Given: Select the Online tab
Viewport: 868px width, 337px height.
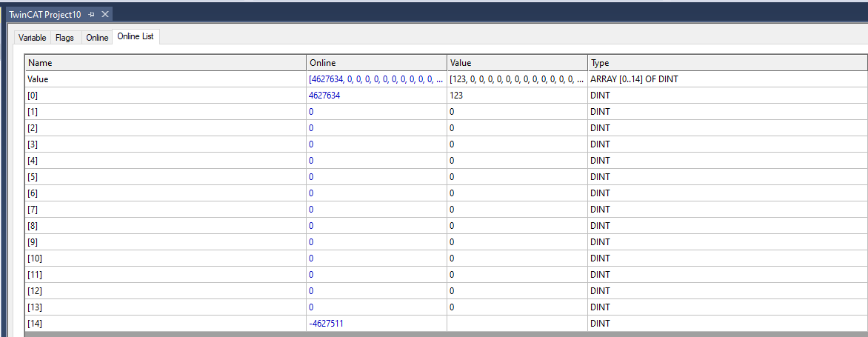Looking at the screenshot, I should [97, 38].
